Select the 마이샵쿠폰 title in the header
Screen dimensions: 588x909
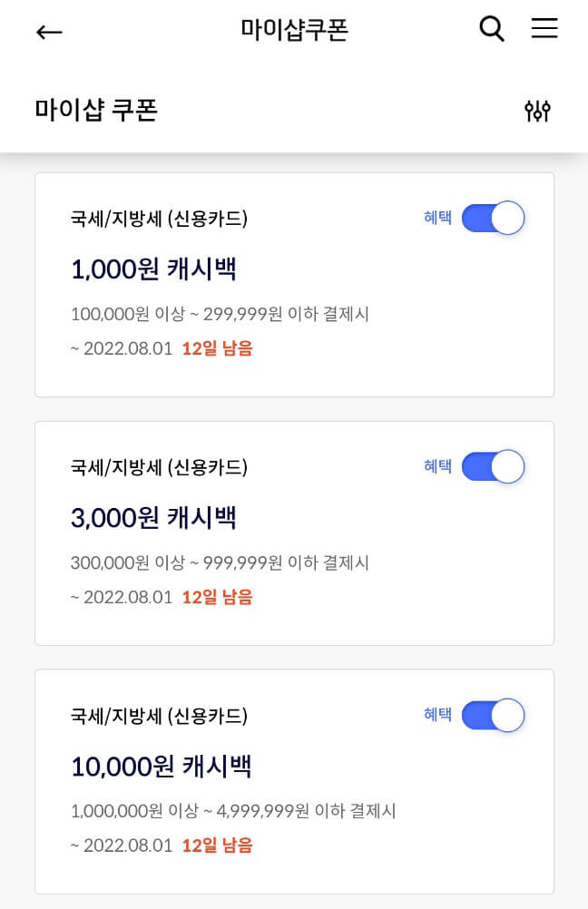294,29
